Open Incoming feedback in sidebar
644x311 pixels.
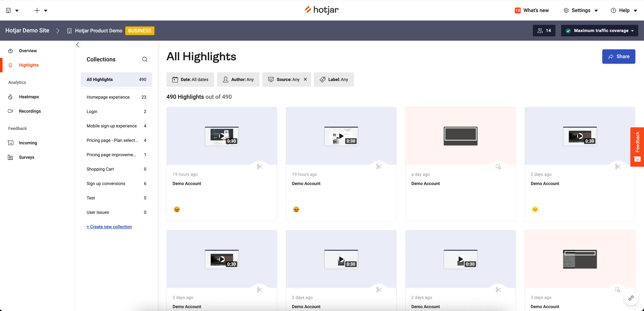click(28, 143)
